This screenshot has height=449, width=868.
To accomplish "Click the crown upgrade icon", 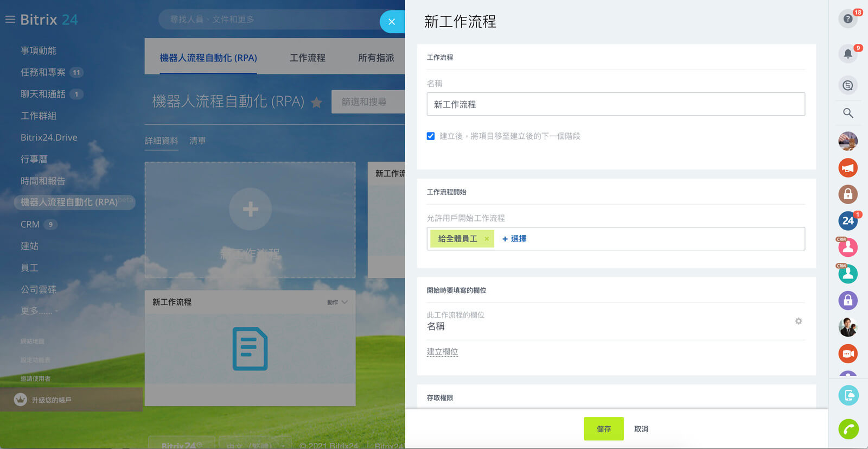I will point(21,400).
